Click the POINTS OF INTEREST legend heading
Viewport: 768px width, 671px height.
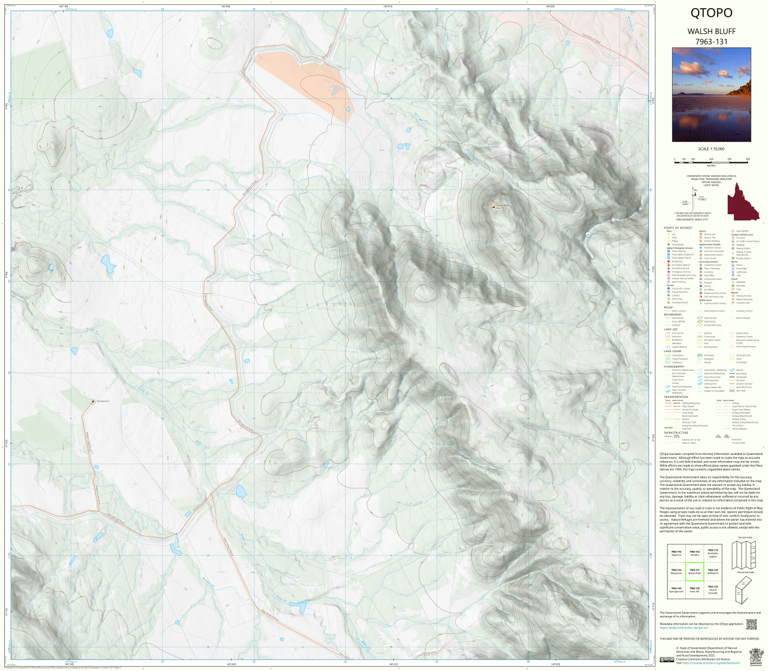click(x=678, y=228)
